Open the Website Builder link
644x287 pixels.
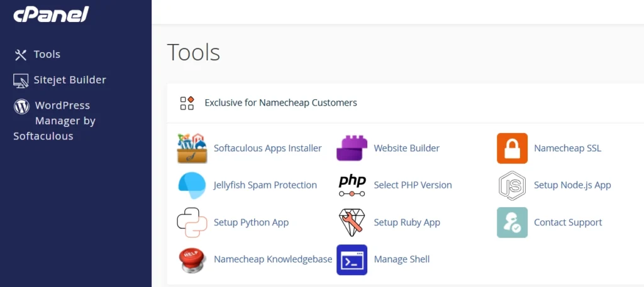pyautogui.click(x=407, y=148)
